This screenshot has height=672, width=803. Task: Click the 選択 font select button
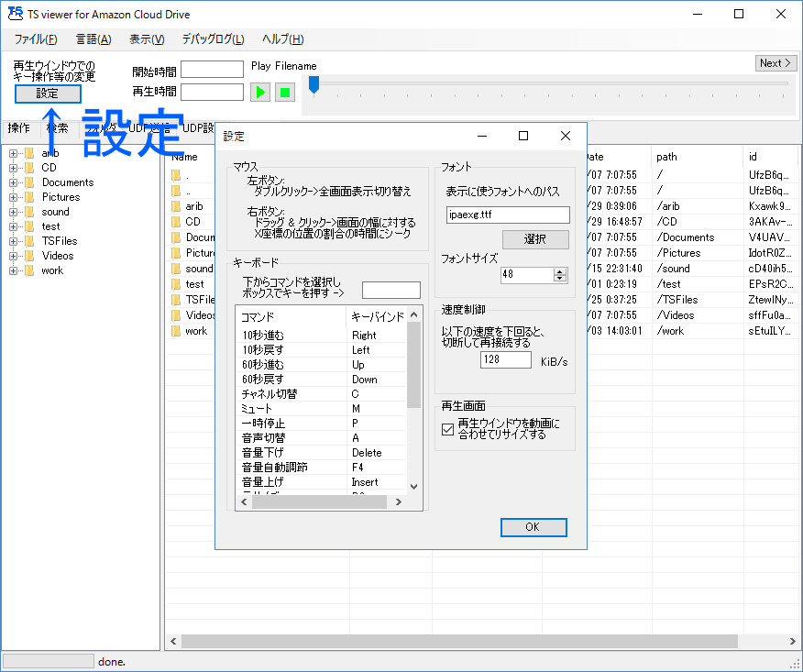tap(533, 239)
